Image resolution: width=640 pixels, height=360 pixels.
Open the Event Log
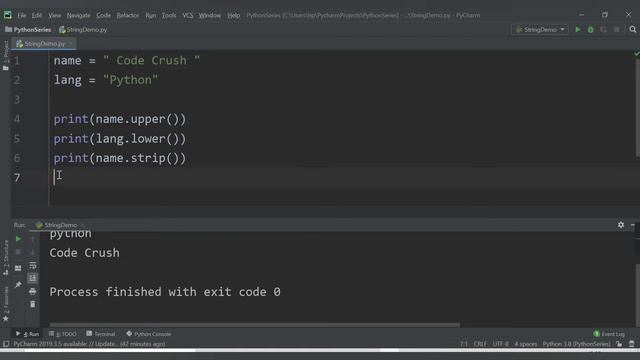(609, 334)
